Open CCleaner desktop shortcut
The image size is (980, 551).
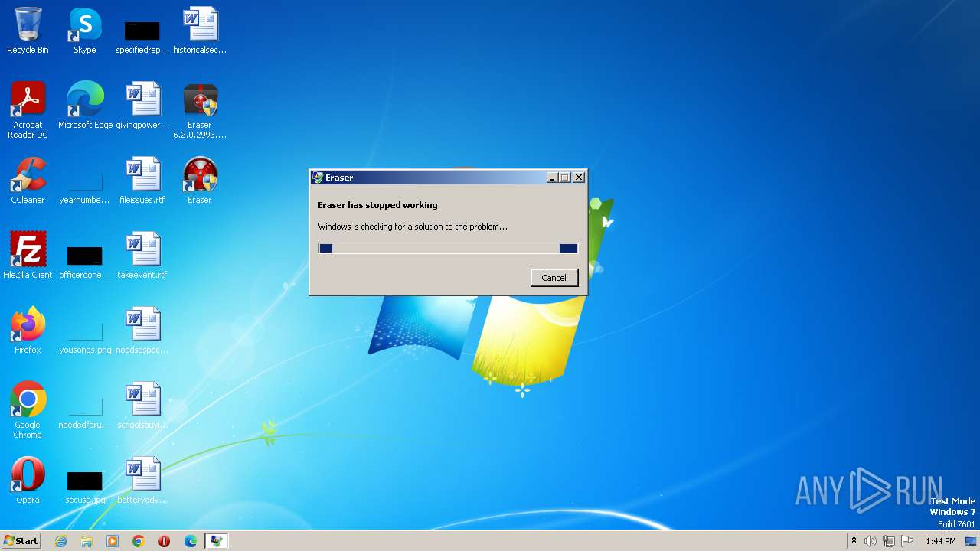28,181
